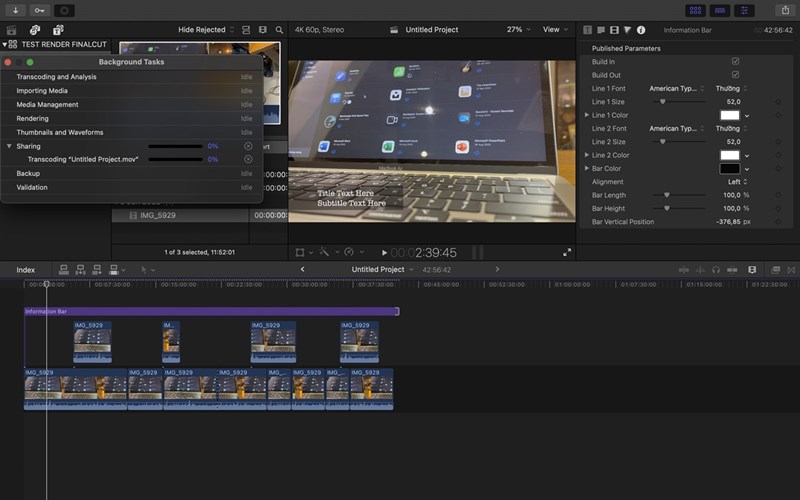800x500 pixels.
Task: Open the Alignment Left dropdown
Action: coord(737,182)
